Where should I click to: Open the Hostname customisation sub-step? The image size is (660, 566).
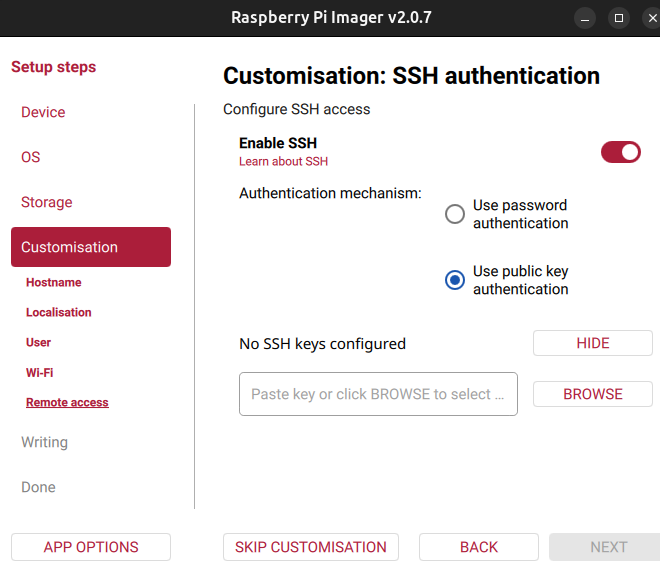(x=53, y=282)
